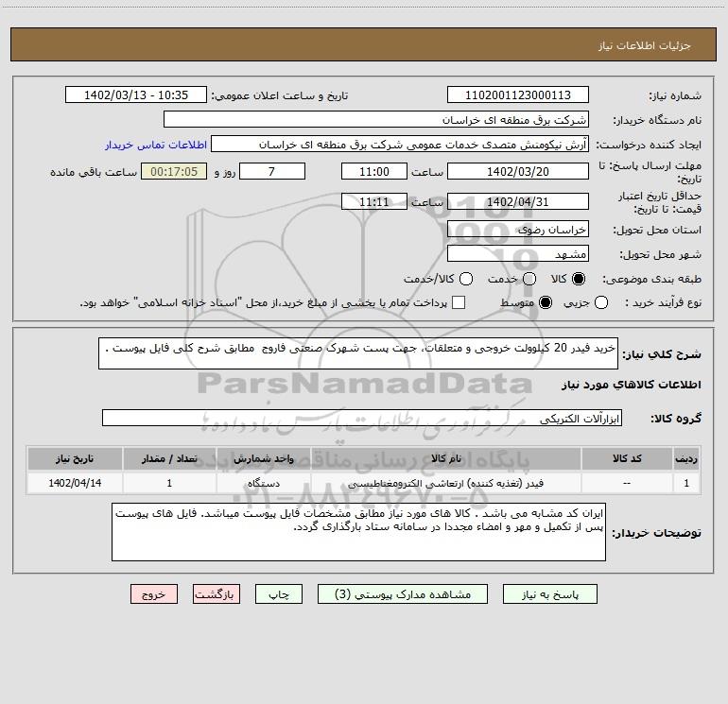Image resolution: width=728 pixels, height=704 pixels.
Task: Select the کالا radio button
Action: pos(579,279)
